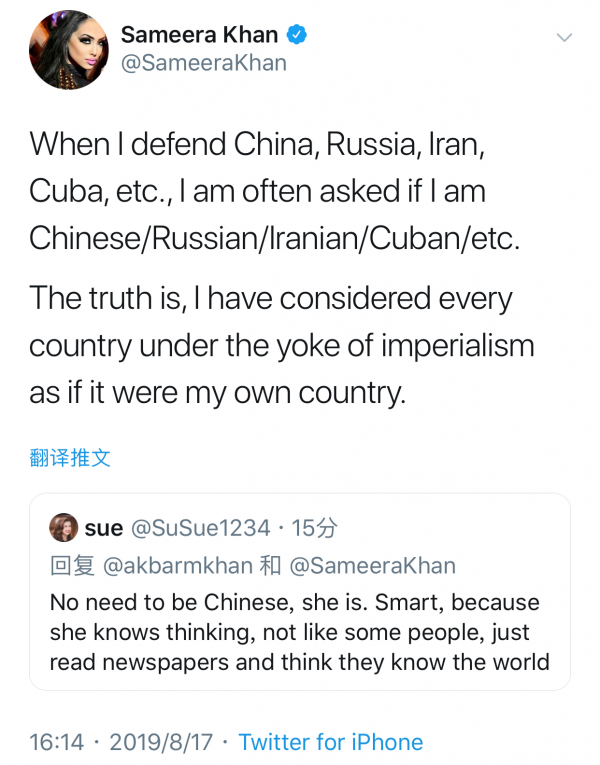Open the @SameeraKhan handle under the display name
The height and width of the screenshot is (765, 600).
(203, 63)
